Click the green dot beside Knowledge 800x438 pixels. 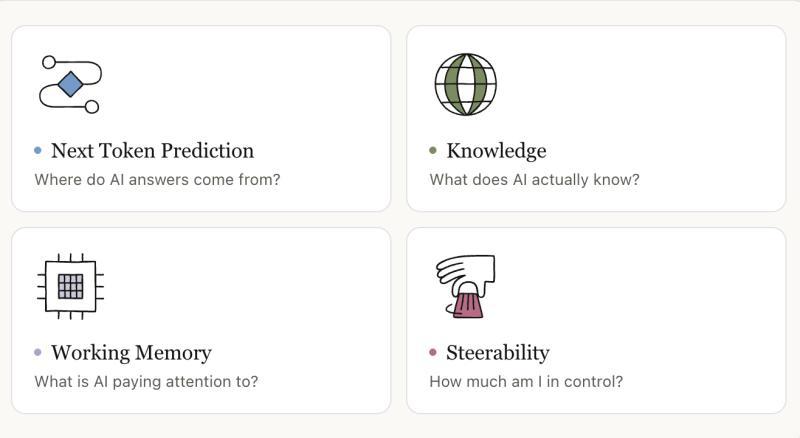click(x=433, y=150)
